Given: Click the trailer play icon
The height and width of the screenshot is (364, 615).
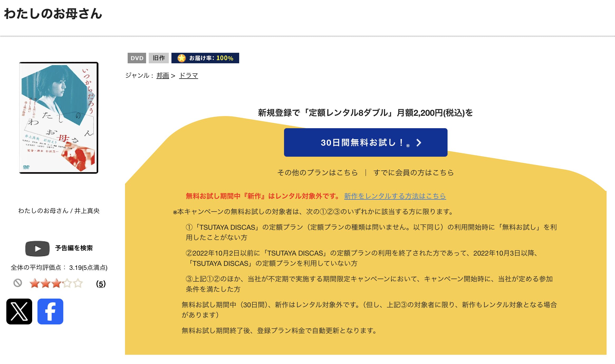Looking at the screenshot, I should pos(37,248).
